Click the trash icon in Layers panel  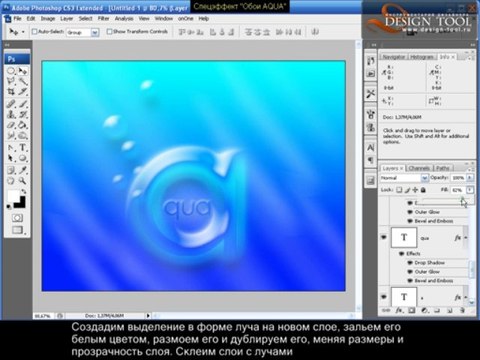click(x=462, y=310)
